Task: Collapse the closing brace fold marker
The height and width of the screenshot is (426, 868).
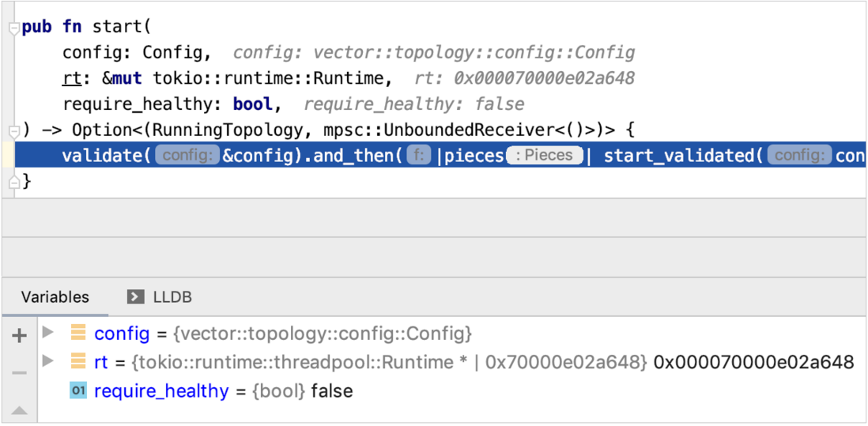Action: pyautogui.click(x=15, y=181)
